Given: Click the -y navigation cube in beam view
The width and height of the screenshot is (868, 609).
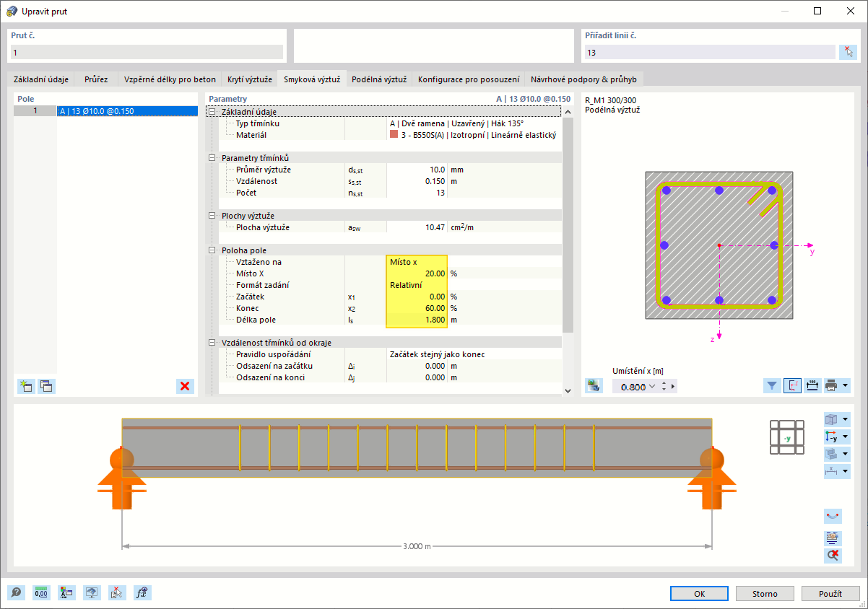Looking at the screenshot, I should click(x=786, y=438).
